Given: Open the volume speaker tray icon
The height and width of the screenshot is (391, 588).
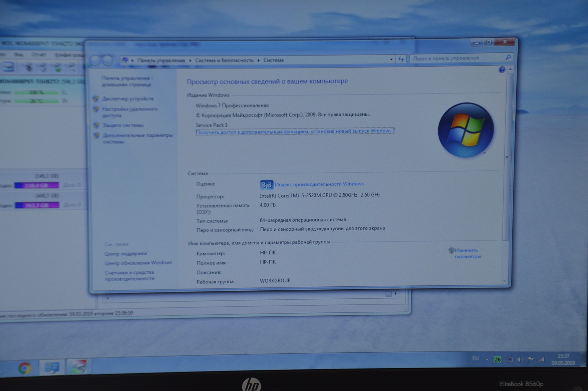Looking at the screenshot, I should 520,359.
